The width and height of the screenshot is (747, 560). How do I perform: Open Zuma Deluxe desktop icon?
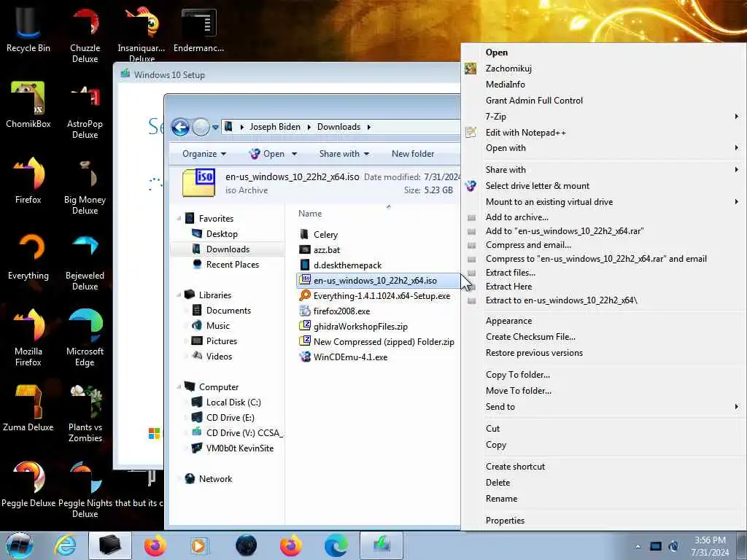[x=28, y=408]
